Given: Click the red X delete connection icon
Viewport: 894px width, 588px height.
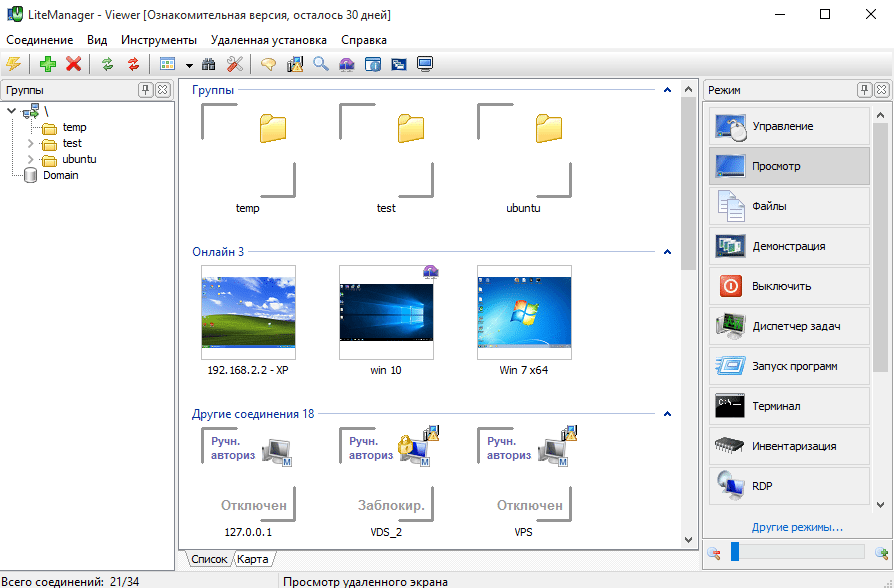Looking at the screenshot, I should tap(73, 64).
